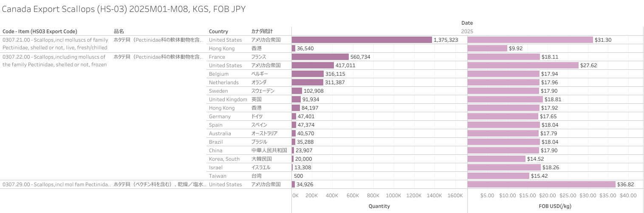Select the $9.92 Hong Kong price bar

tap(487, 48)
